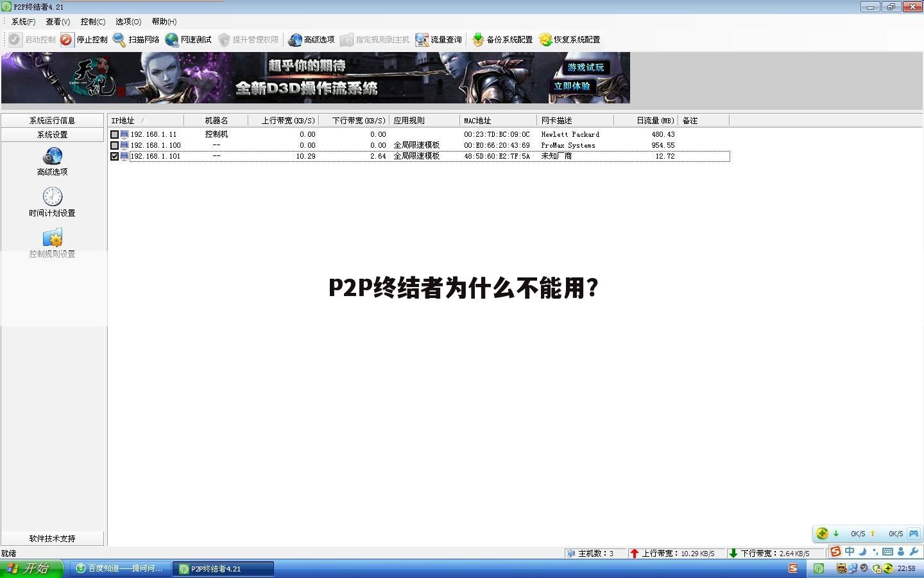Screen dimensions: 924x578
Task: Click the 停止控制 stop control icon
Action: click(x=83, y=39)
